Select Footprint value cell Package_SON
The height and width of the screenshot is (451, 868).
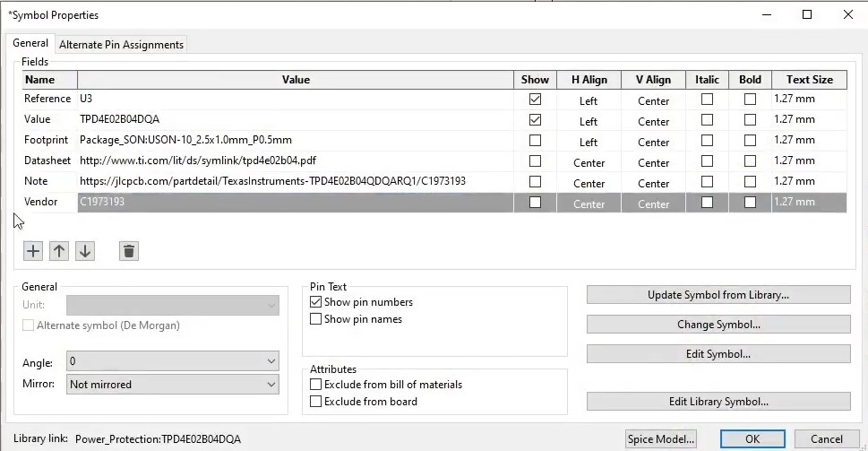point(296,140)
